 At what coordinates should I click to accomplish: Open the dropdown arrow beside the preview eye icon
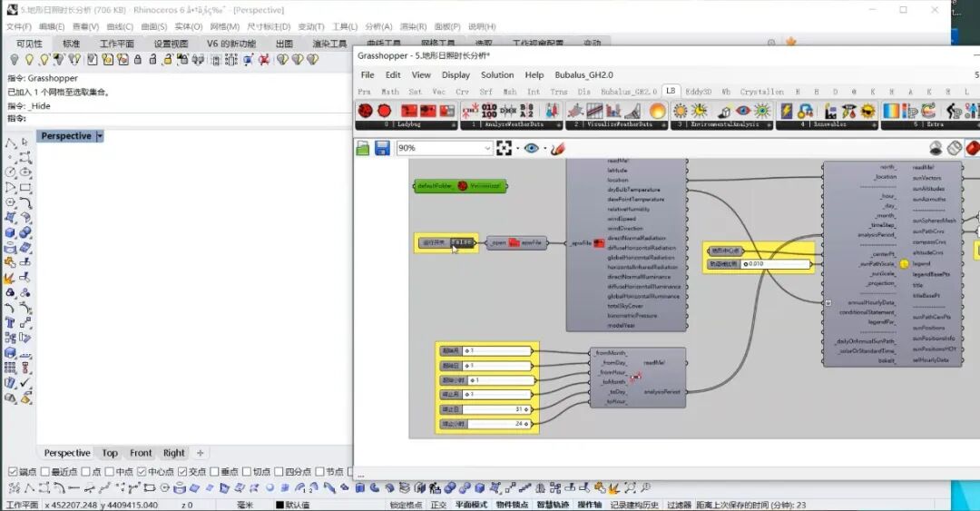pos(544,149)
